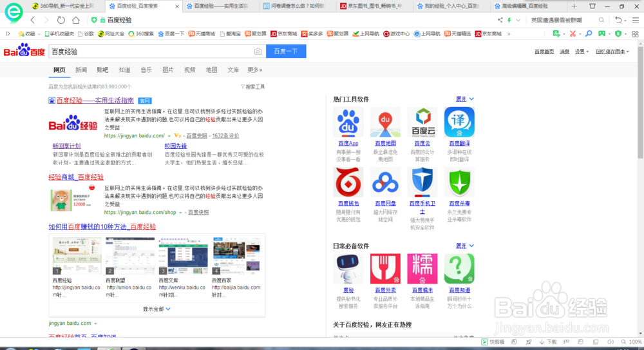Viewport: 644px width, 350px height.
Task: Open the 校园先锋 sublink
Action: (176, 146)
